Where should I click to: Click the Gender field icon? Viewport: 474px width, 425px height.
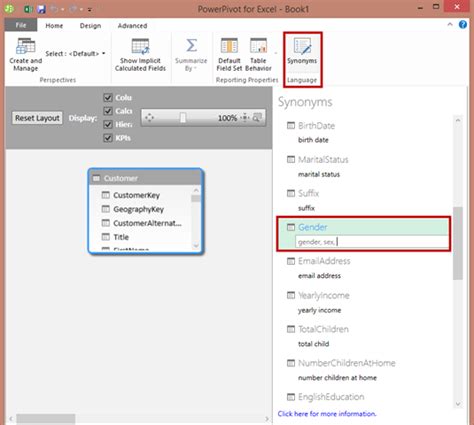291,227
